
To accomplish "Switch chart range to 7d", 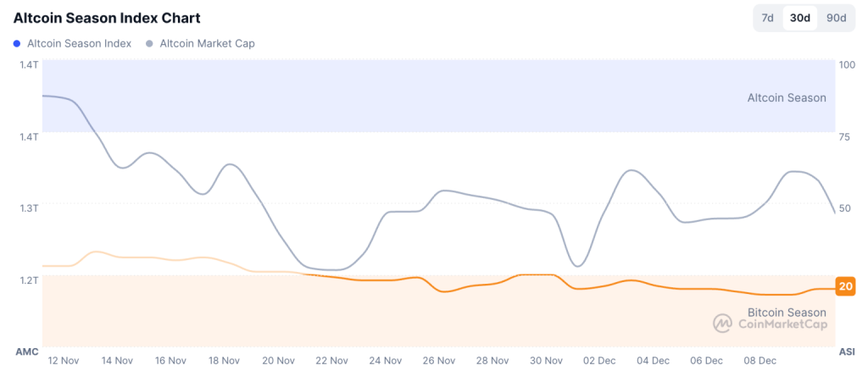I will pyautogui.click(x=767, y=18).
